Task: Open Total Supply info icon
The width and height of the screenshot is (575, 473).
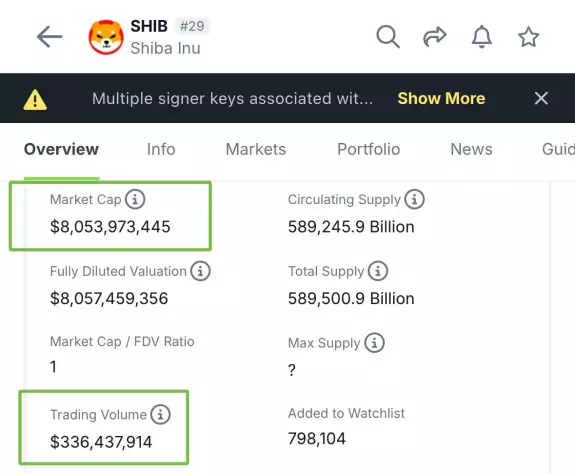Action: click(x=378, y=271)
